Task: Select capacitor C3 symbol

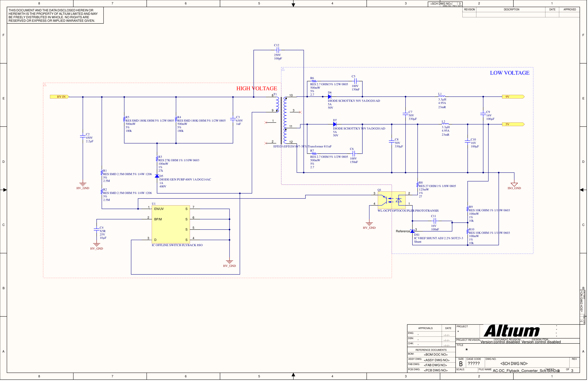Action: (x=233, y=119)
